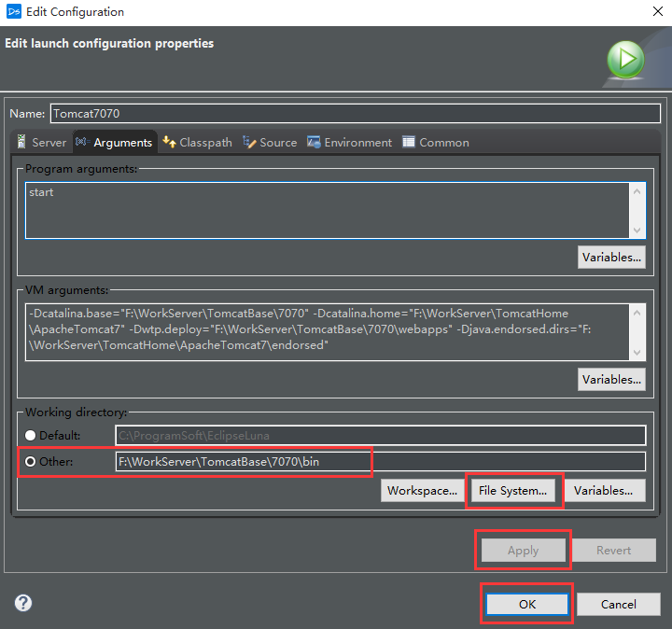Click the Name field containing Tomcat7070
672x629 pixels.
pyautogui.click(x=356, y=114)
